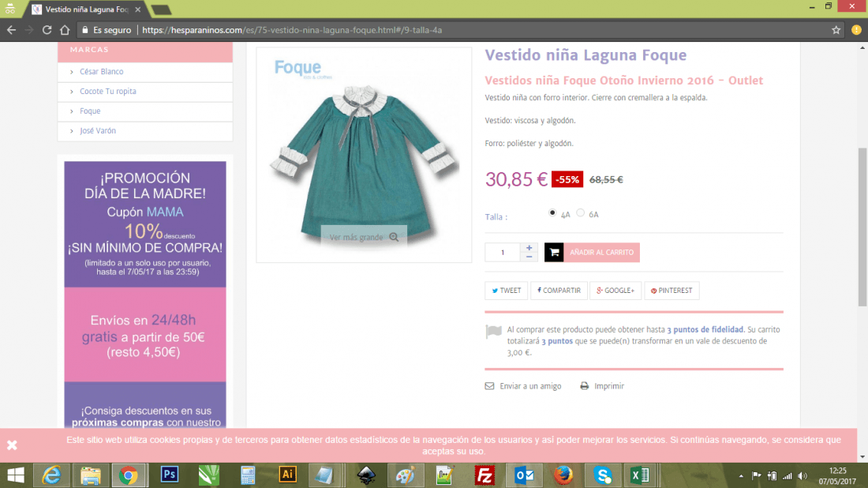Viewport: 868px width, 488px height.
Task: Open Illustrator from taskbar
Action: point(287,475)
